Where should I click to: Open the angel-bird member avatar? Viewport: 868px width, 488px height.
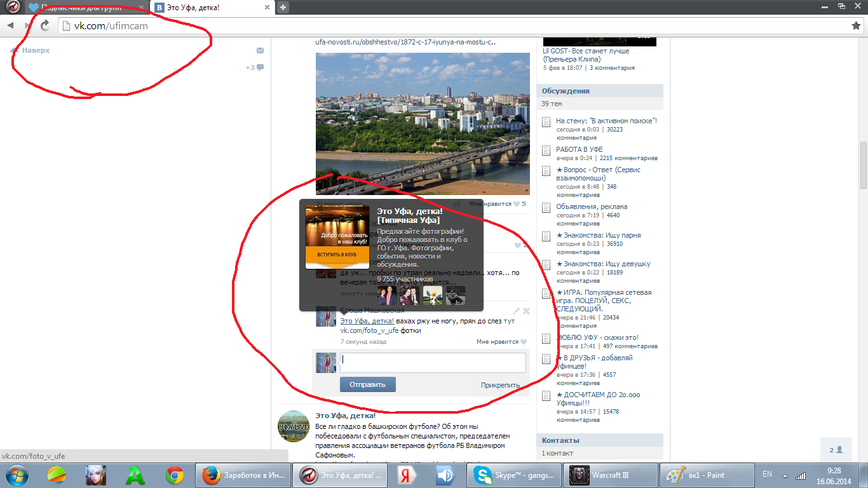[x=433, y=295]
